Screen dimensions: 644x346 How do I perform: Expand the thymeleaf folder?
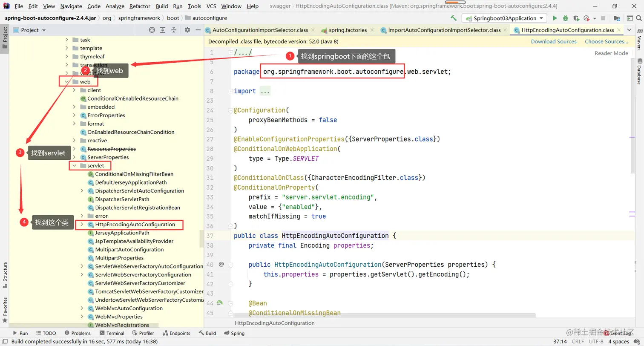(66, 57)
